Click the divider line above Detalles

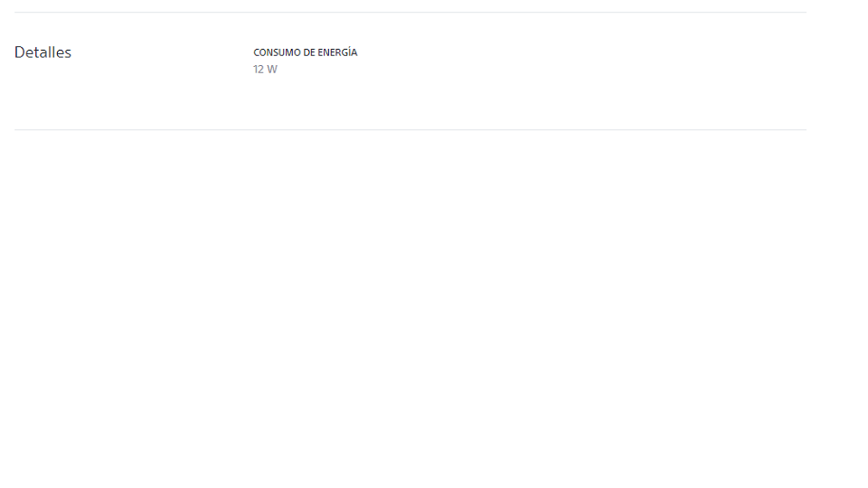click(410, 12)
